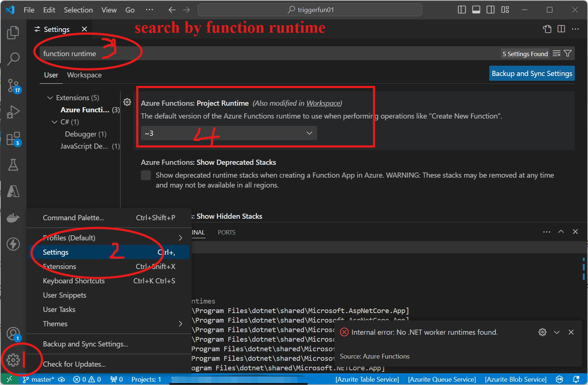This screenshot has width=588, height=385.
Task: Follow the Workspace link in Project Runtime
Action: pos(323,103)
